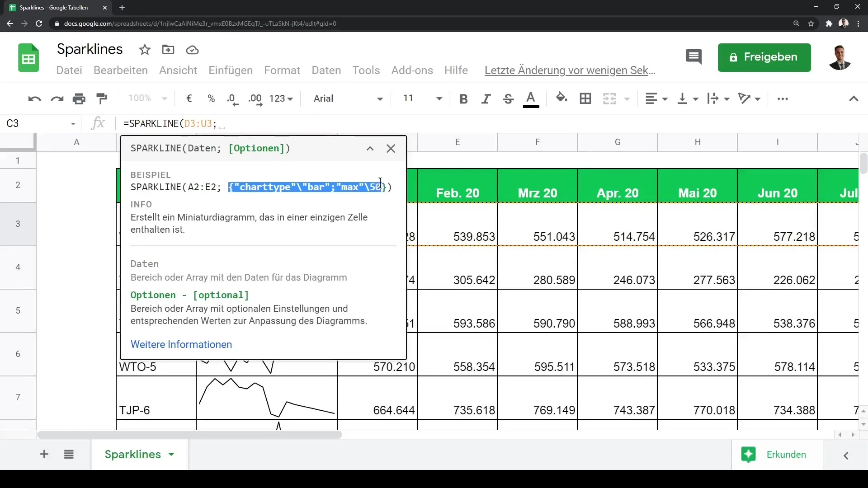Screen dimensions: 868x488
Task: Open the Letzte Änderung version history link
Action: point(570,70)
